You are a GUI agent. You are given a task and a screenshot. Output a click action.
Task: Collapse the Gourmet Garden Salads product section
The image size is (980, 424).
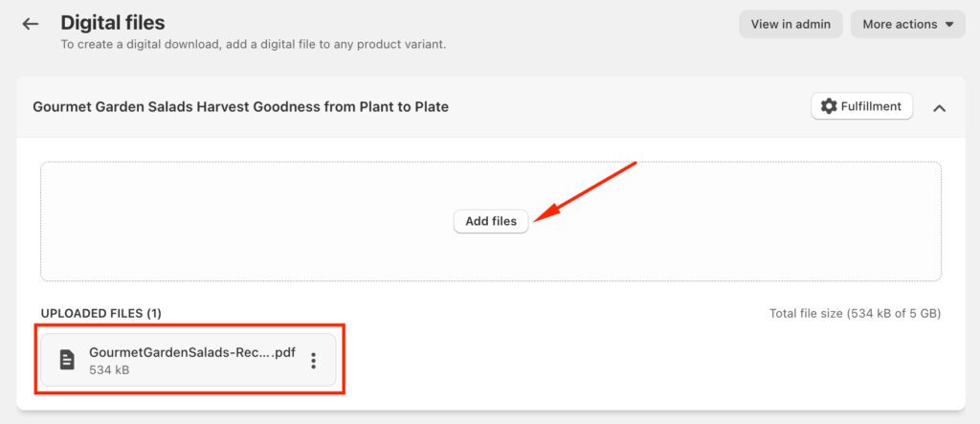point(939,107)
